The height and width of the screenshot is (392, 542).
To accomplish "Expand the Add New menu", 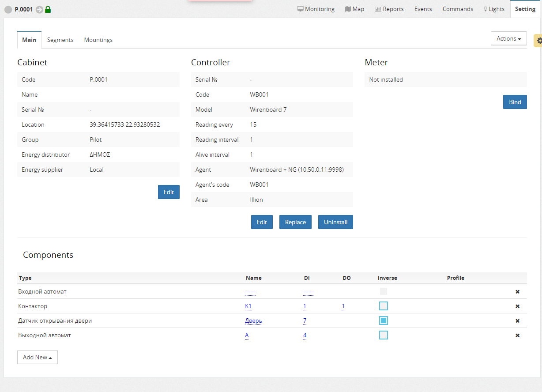I will tap(38, 357).
